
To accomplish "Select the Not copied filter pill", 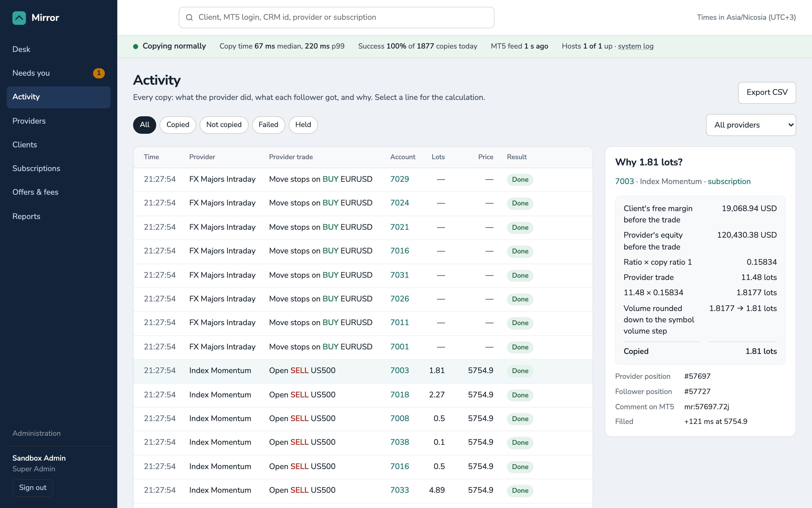I will [224, 125].
